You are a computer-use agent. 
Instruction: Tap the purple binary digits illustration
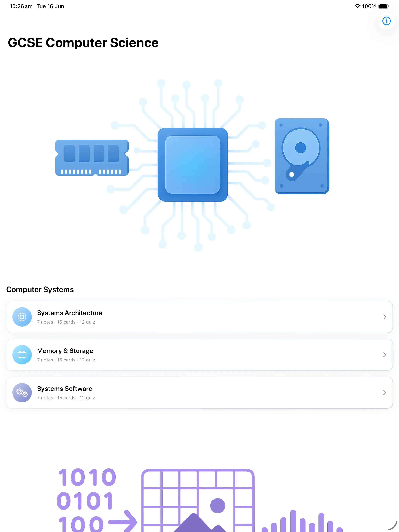pyautogui.click(x=87, y=500)
